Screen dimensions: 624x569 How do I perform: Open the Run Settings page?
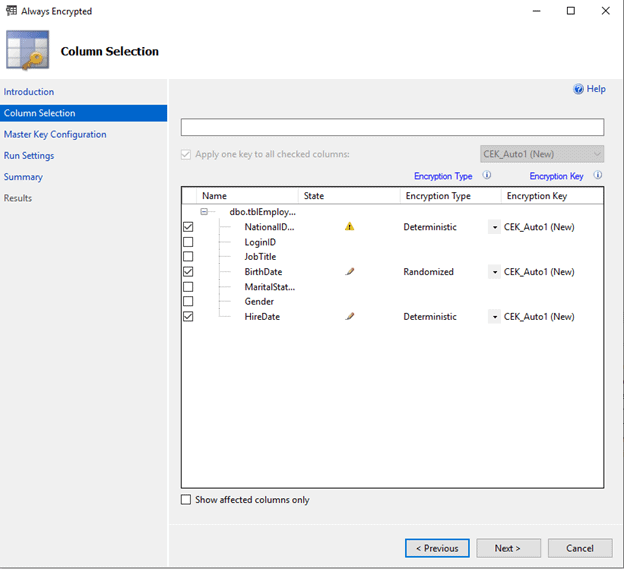(x=29, y=156)
